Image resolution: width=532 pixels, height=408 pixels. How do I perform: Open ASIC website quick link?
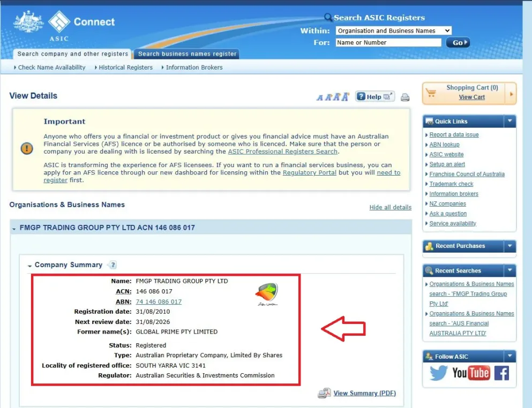446,154
